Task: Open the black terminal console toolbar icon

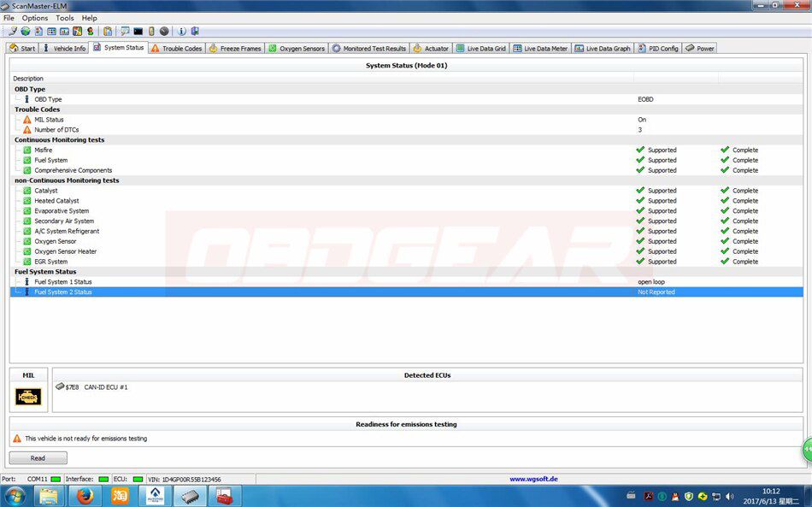Action: tap(138, 31)
